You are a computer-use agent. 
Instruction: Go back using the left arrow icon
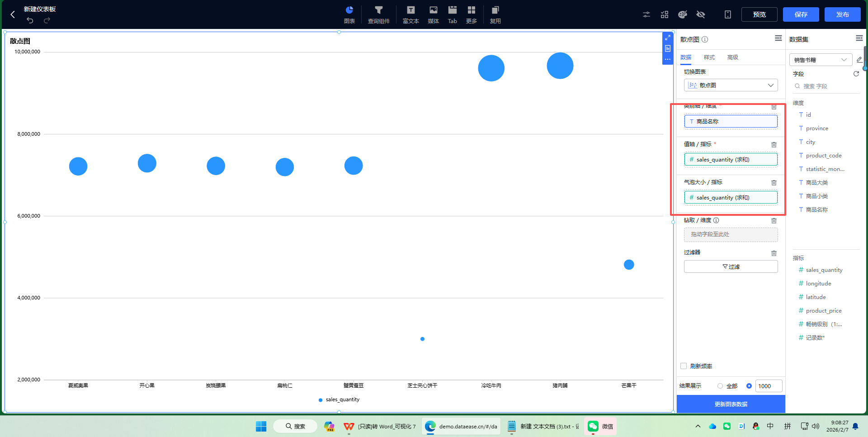tap(13, 14)
